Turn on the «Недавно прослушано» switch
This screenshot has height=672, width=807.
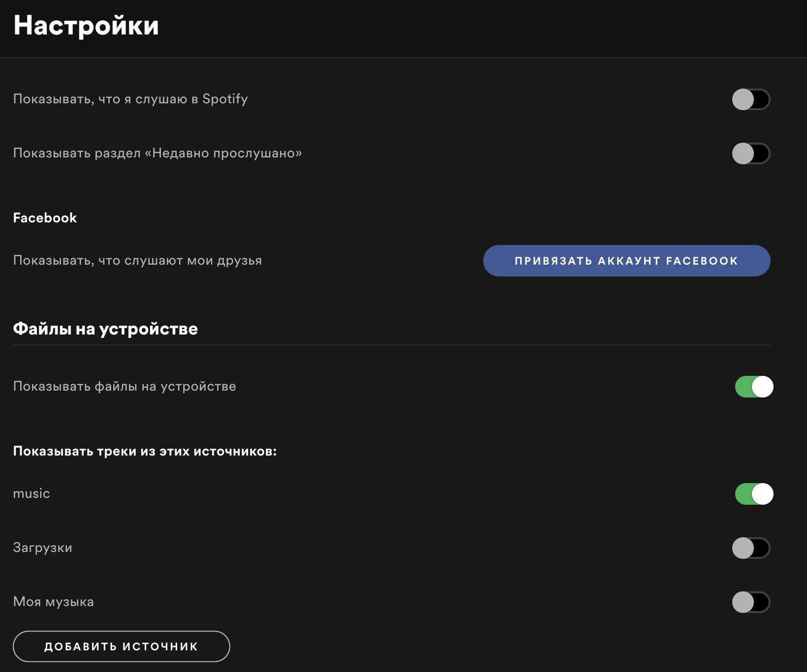click(751, 153)
